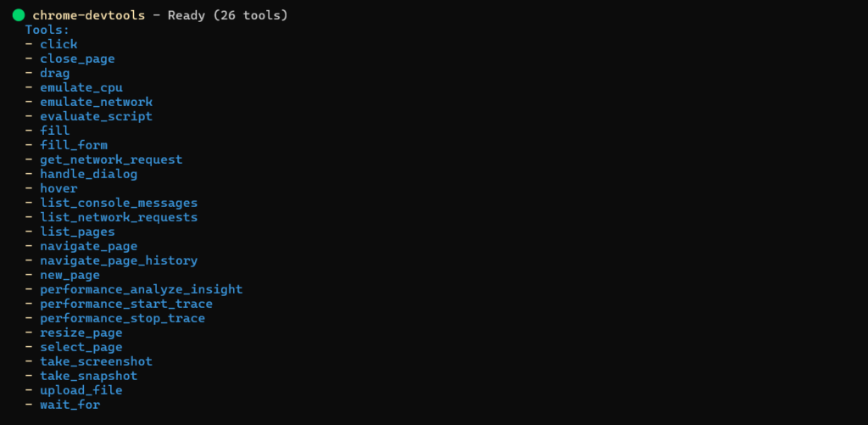The width and height of the screenshot is (868, 425).
Task: Select the navigate_page_history tool
Action: (x=119, y=260)
